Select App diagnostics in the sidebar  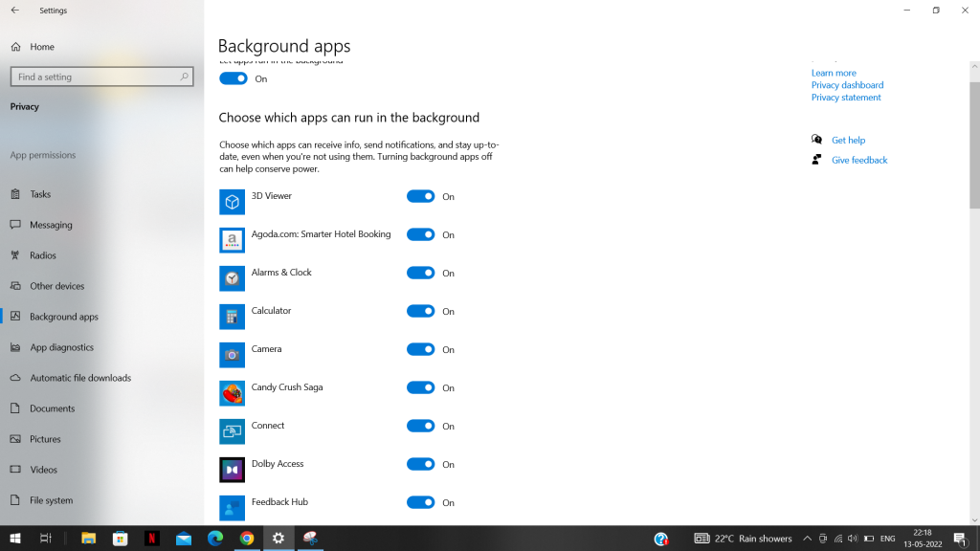click(61, 347)
